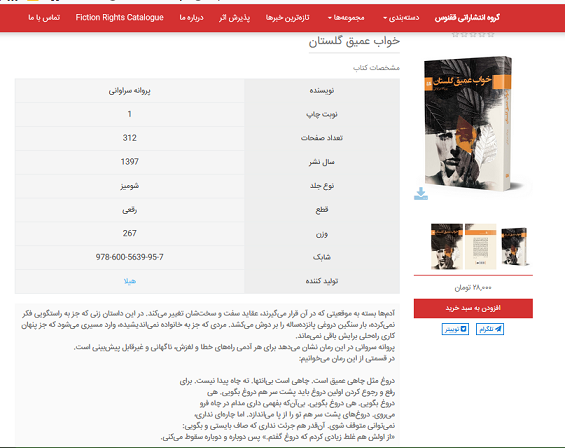The height and width of the screenshot is (448, 565).
Task: Click the ISBN value 978-600-5639-95-7
Action: [129, 257]
